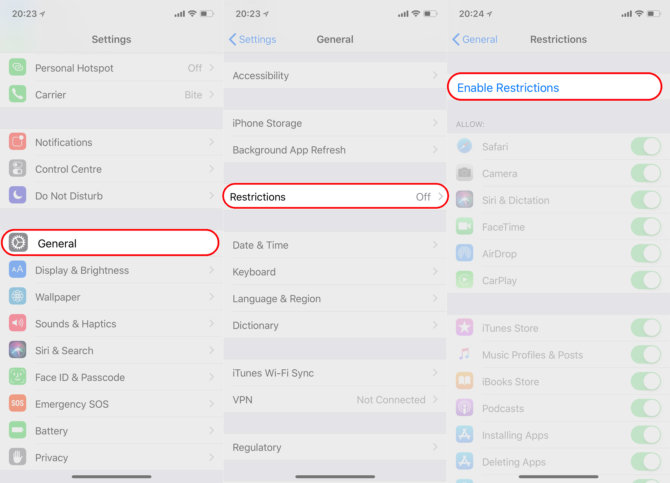Tap the chevron on Personal Hotspot row

(x=212, y=68)
